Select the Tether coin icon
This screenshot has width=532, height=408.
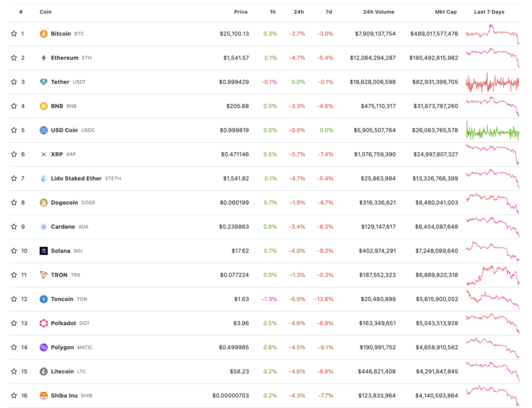click(x=43, y=81)
